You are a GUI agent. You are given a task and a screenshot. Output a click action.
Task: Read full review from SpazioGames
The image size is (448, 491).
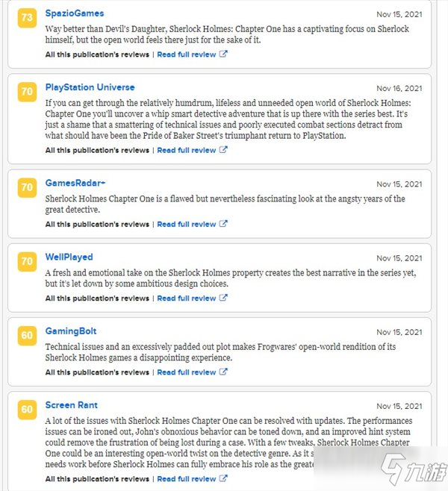pyautogui.click(x=187, y=54)
